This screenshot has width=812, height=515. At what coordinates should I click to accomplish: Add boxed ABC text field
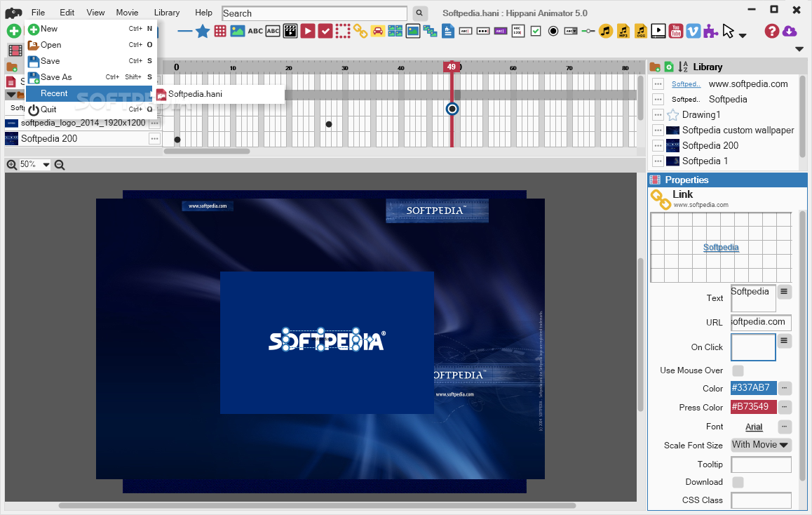273,31
